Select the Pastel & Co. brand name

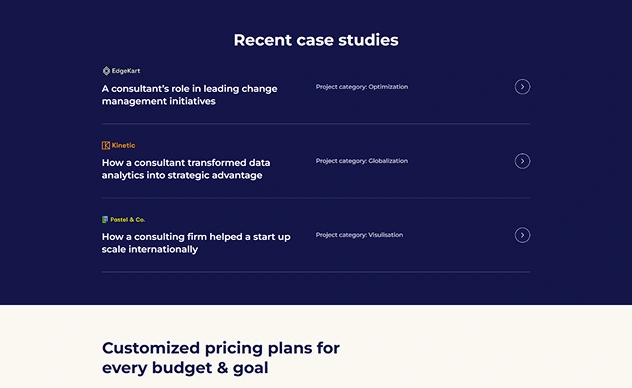coord(127,220)
